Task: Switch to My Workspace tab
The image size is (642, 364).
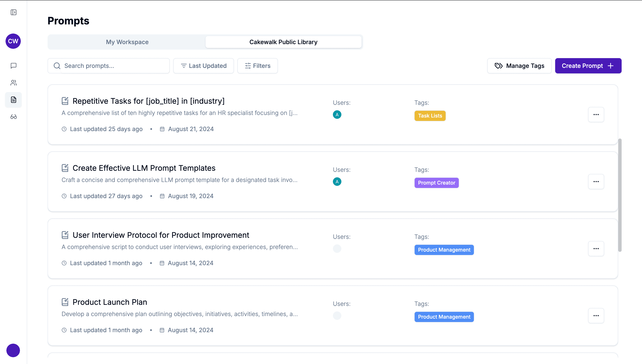Action: [127, 42]
